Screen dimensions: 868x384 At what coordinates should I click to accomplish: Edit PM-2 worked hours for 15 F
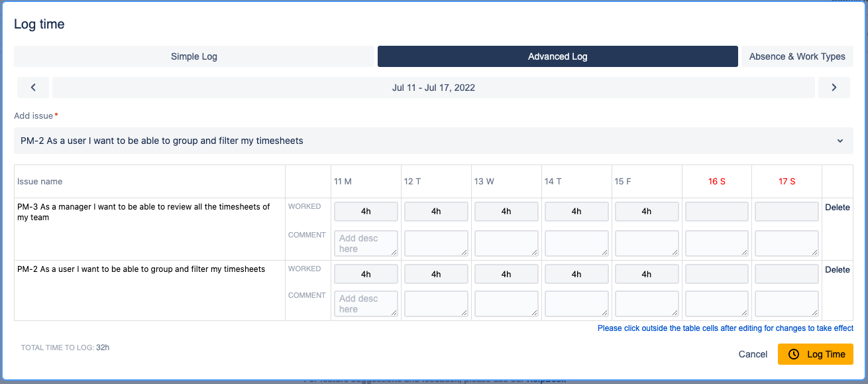tap(647, 274)
